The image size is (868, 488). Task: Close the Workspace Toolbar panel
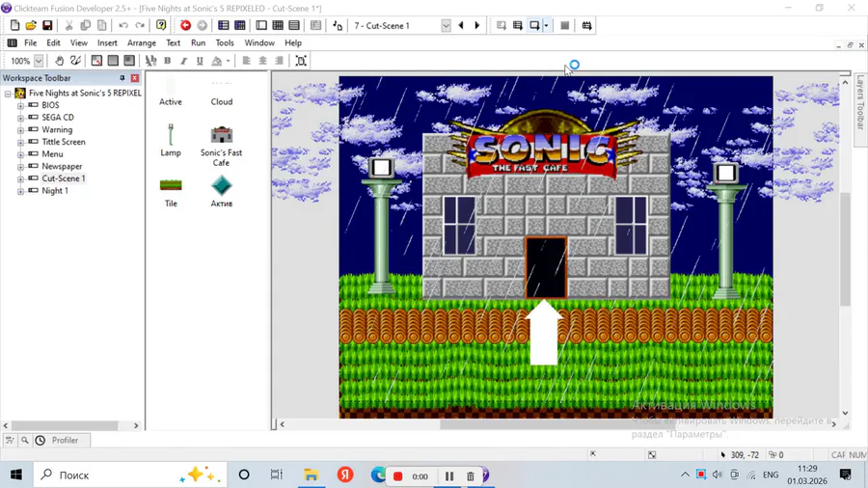134,78
